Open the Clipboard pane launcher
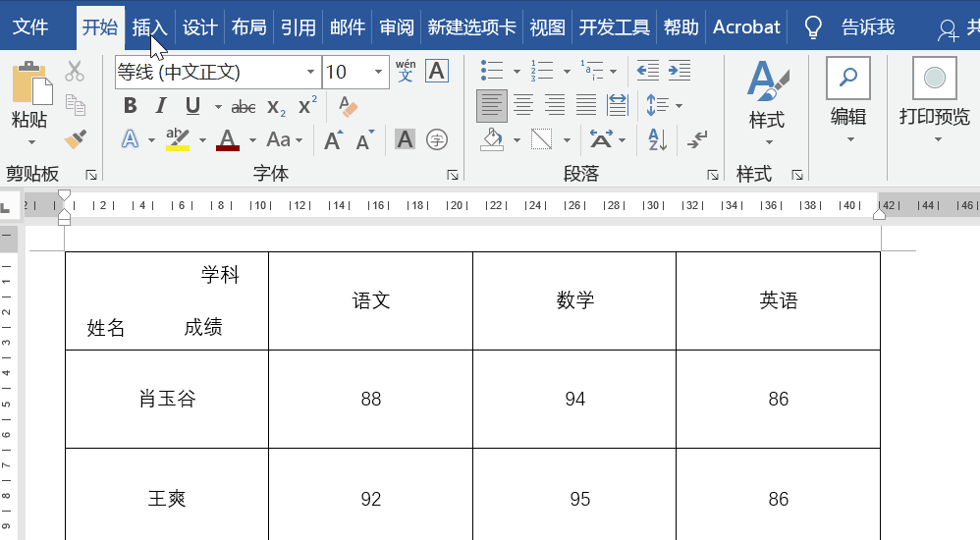Viewport: 980px width, 540px height. click(91, 175)
